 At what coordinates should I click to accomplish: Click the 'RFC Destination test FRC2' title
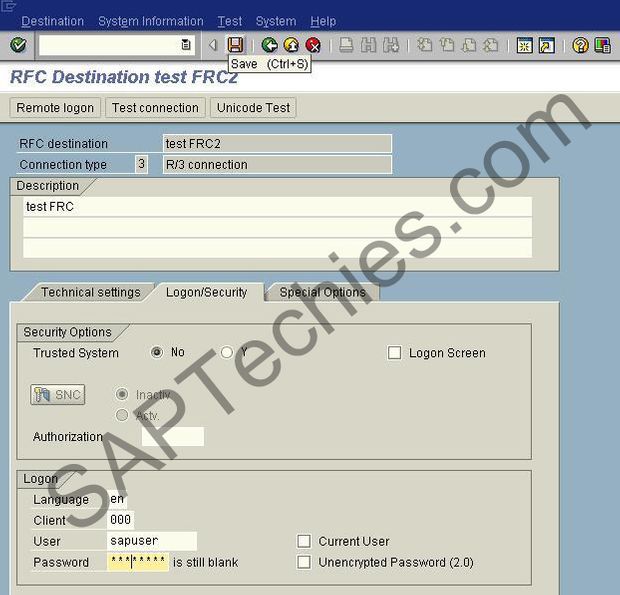pos(124,77)
